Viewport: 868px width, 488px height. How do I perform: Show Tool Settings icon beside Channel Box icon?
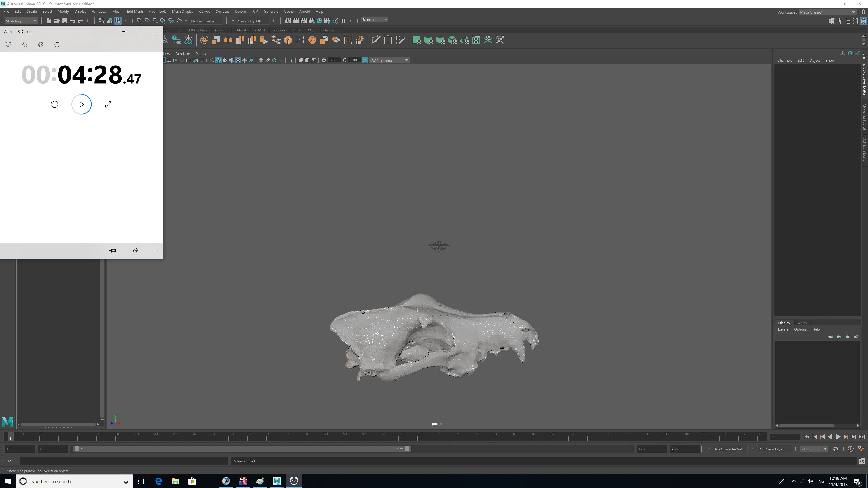(856, 21)
